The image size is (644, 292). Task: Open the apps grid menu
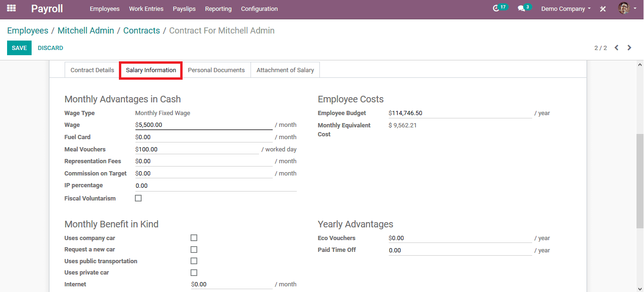pyautogui.click(x=10, y=8)
